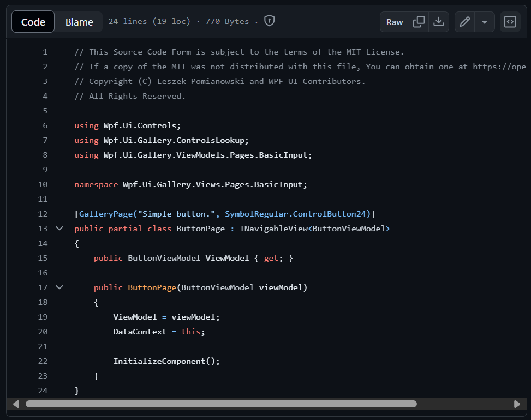Select line number 12
Screen dimensions: 531x420
coord(43,214)
